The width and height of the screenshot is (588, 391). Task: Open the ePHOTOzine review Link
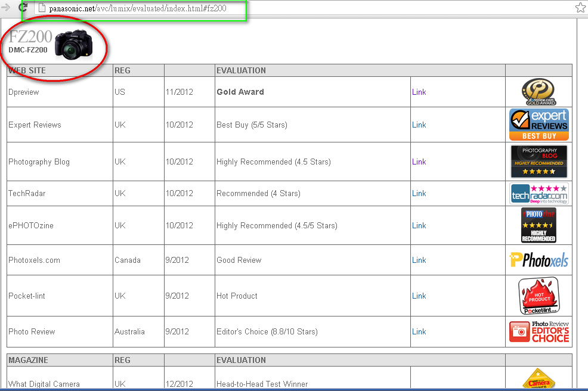point(419,225)
